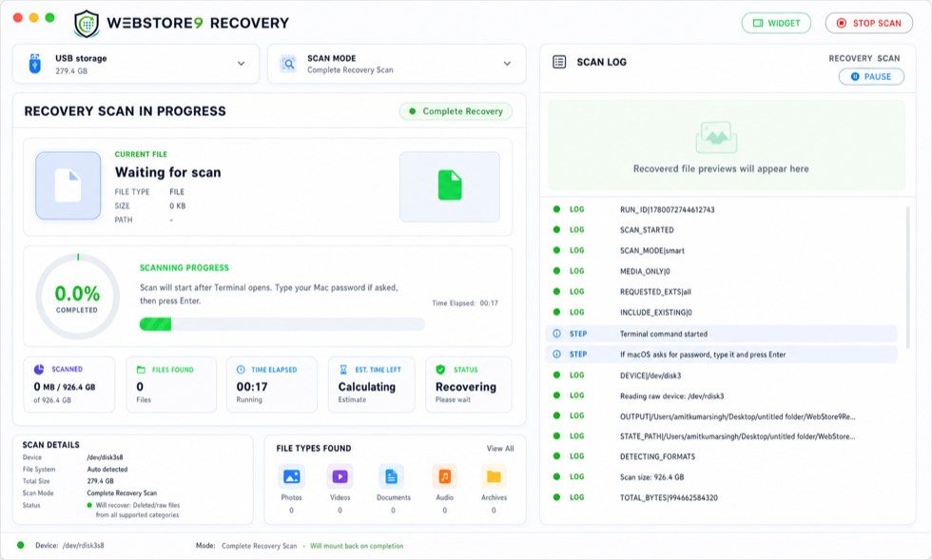Expand the Scan Mode dropdown
932x560 pixels.
[398, 64]
